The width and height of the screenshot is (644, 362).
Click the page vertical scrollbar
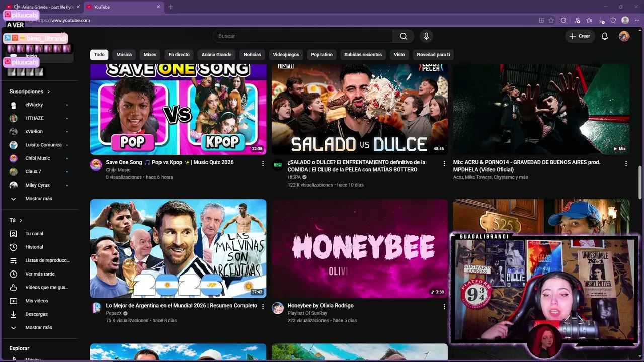point(640,183)
